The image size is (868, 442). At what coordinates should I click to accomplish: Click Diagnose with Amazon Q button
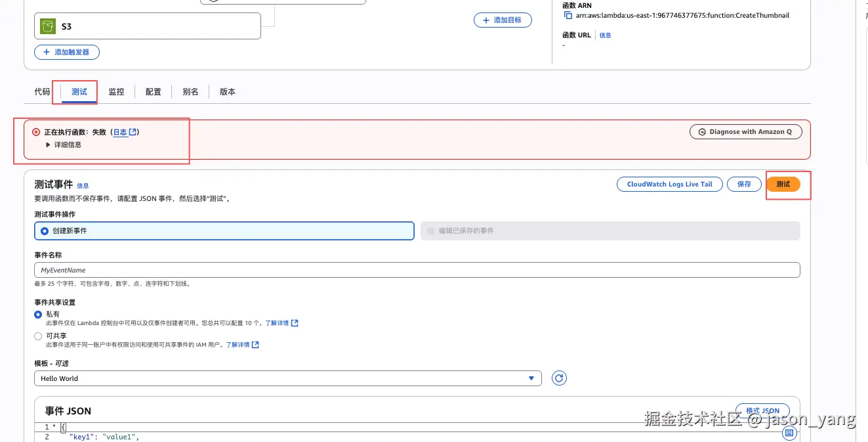point(745,132)
